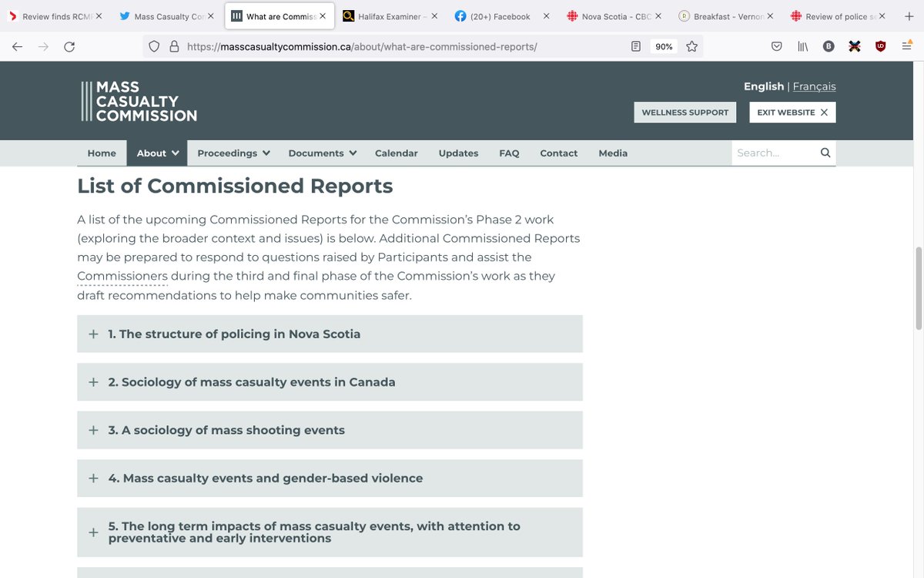Close the Halifax Examiner tab

click(434, 15)
